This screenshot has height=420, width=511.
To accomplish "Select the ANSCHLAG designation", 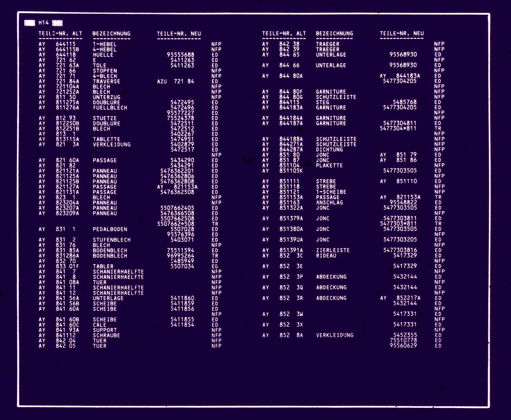I will point(329,202).
